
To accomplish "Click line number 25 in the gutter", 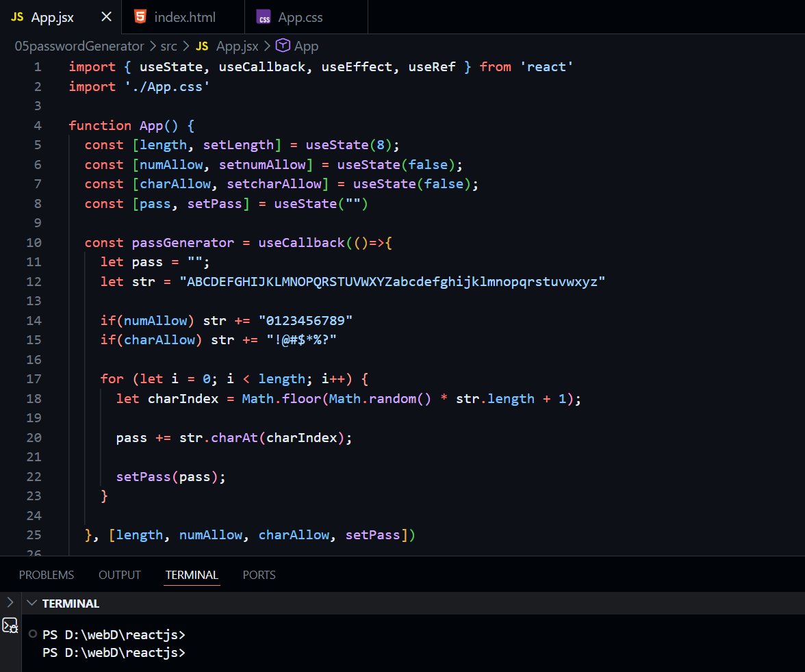I will [x=34, y=535].
